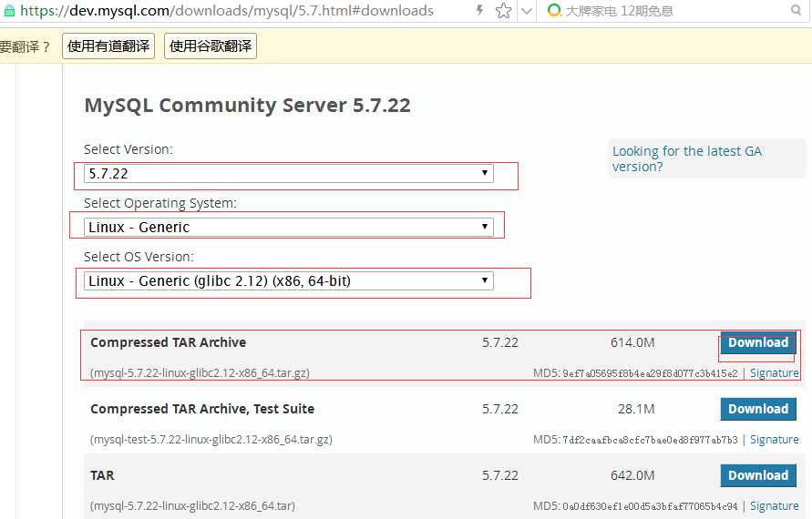812x519 pixels.
Task: Open Looking for the latest GA version link
Action: click(x=686, y=158)
